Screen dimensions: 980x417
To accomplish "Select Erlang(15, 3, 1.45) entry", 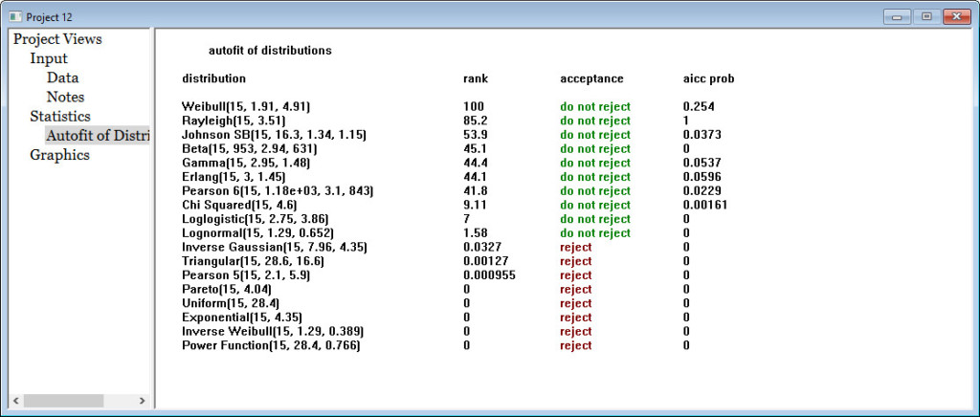I will (x=232, y=177).
